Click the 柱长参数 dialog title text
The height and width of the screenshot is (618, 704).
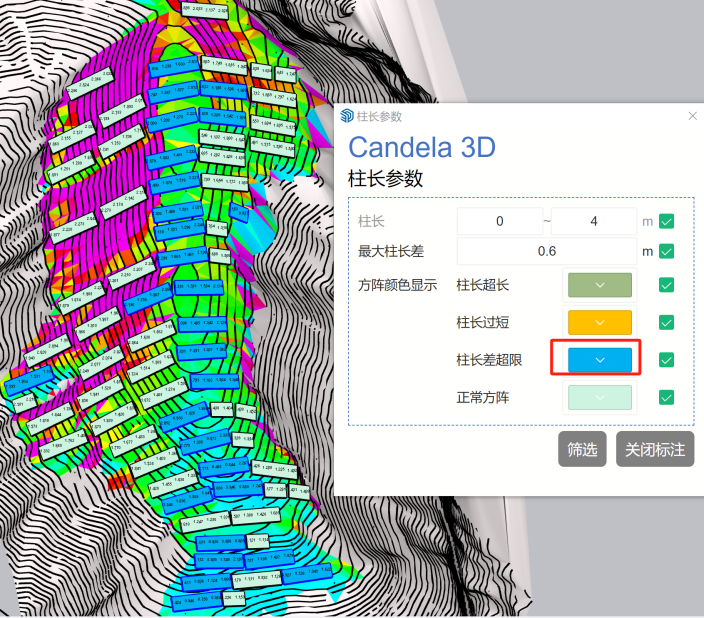point(379,116)
